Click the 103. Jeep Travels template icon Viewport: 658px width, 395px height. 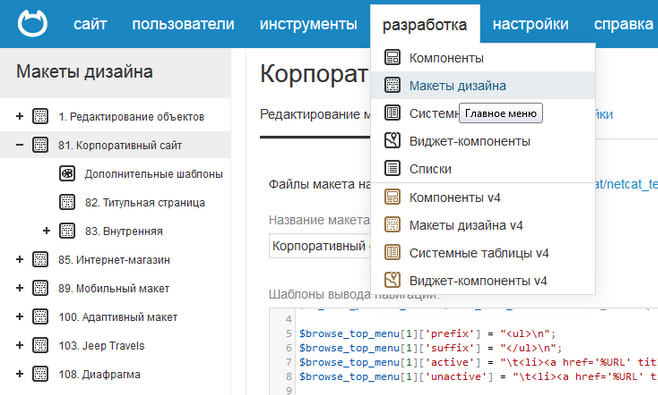40,345
